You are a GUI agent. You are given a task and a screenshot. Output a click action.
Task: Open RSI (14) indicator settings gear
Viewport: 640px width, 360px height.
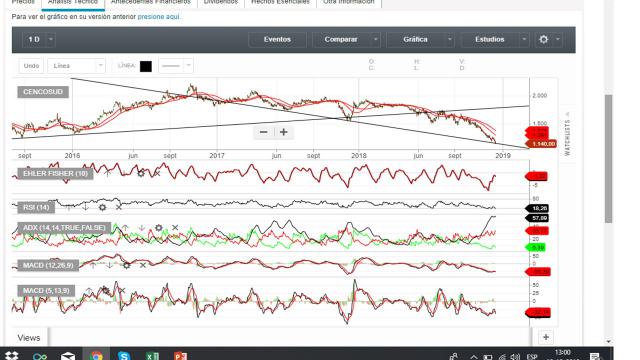(x=102, y=207)
